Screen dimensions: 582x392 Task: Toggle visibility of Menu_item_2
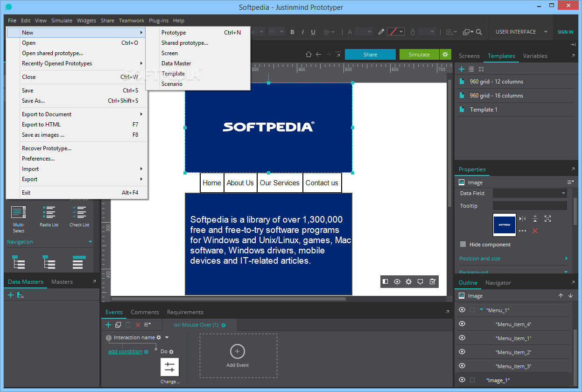point(462,352)
